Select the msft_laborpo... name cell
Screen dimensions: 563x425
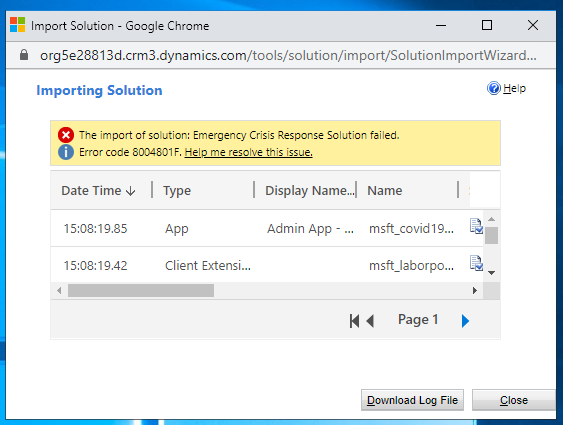coord(411,266)
